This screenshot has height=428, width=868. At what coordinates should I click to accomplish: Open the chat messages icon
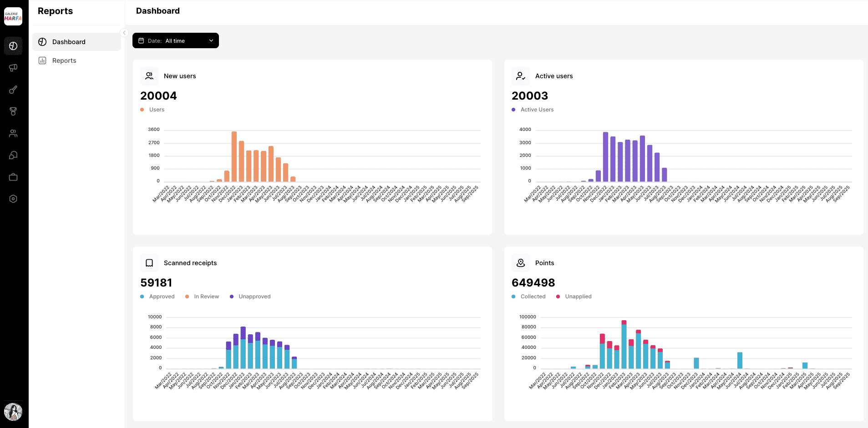13,155
